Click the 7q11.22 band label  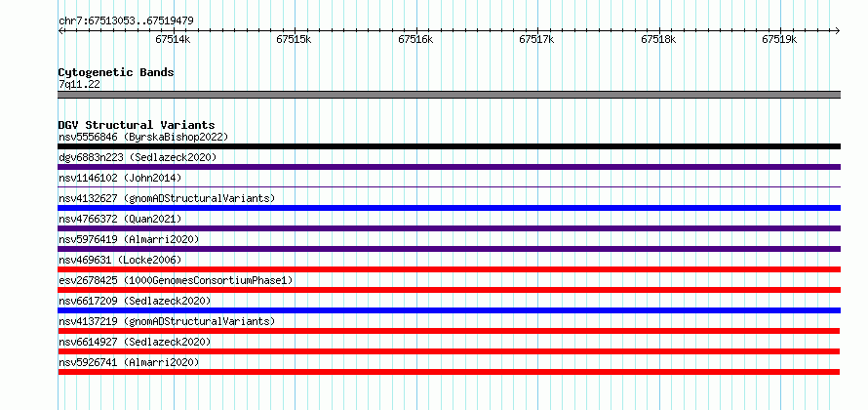[x=79, y=84]
